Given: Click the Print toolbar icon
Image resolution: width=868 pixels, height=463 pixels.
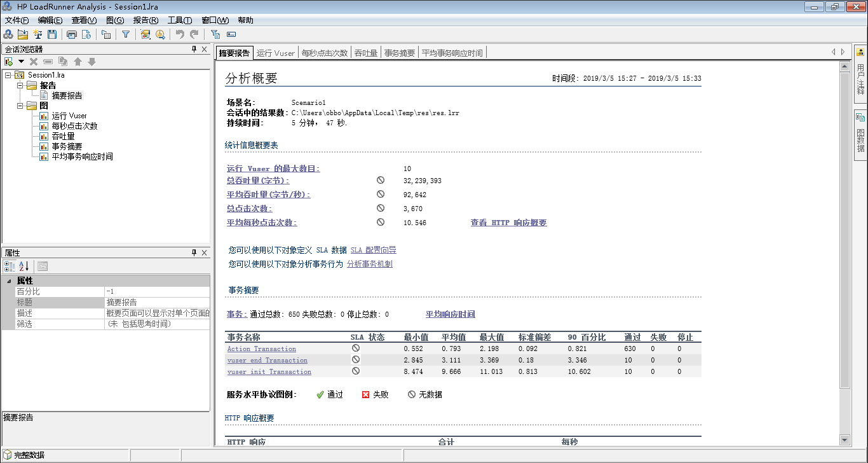Looking at the screenshot, I should pyautogui.click(x=72, y=34).
